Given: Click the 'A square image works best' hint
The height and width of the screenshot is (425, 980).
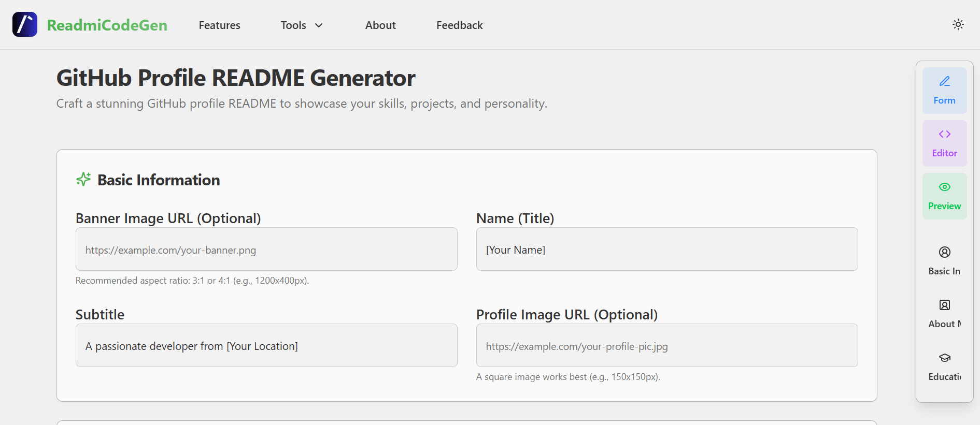Looking at the screenshot, I should [x=568, y=377].
